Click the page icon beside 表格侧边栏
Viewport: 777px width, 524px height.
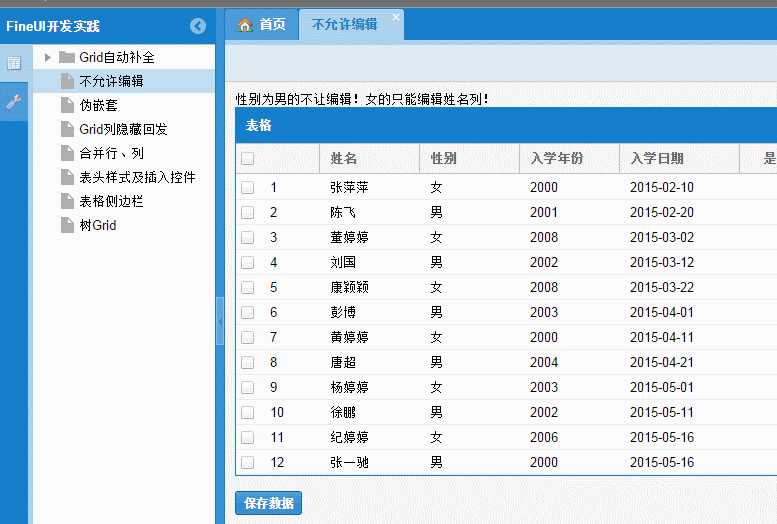(x=67, y=201)
